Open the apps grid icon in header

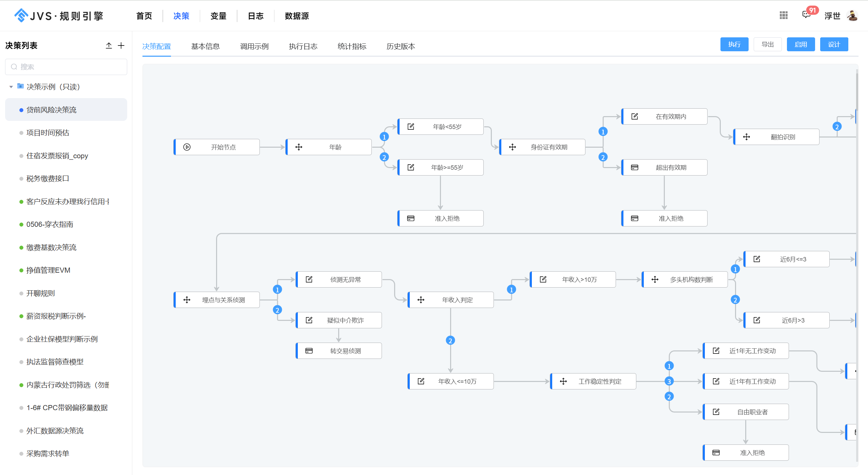[784, 15]
